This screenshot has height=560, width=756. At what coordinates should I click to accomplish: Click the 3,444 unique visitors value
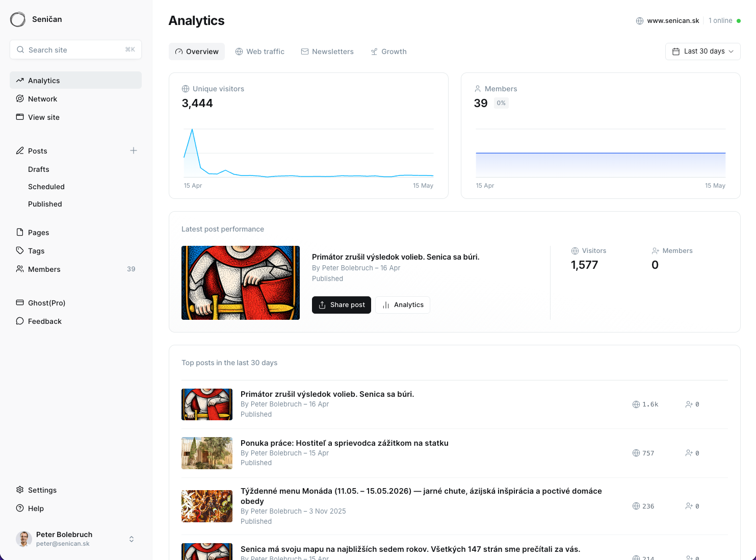coord(197,104)
